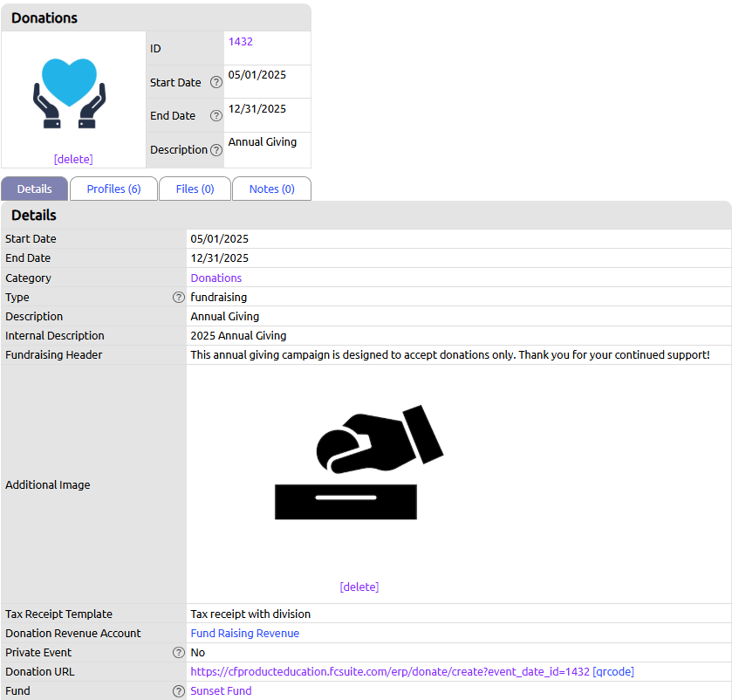This screenshot has width=732, height=700.
Task: Switch to the Notes (0) tab
Action: (271, 189)
